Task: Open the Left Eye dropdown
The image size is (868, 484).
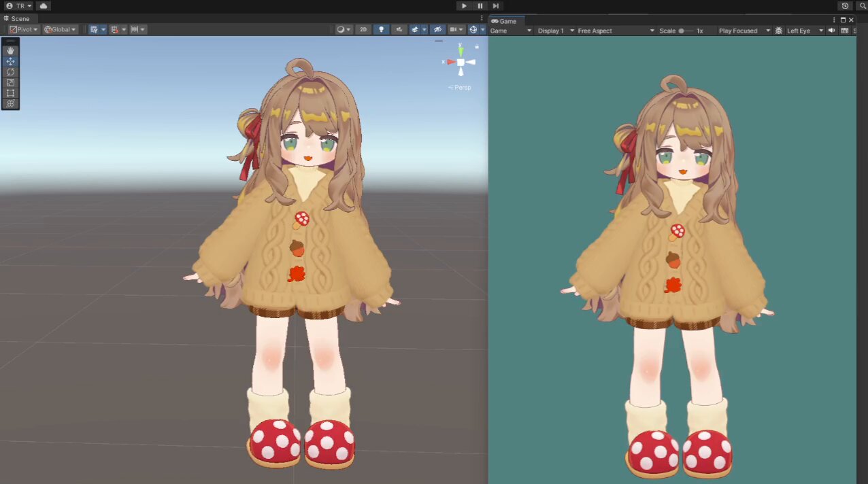Action: 805,31
